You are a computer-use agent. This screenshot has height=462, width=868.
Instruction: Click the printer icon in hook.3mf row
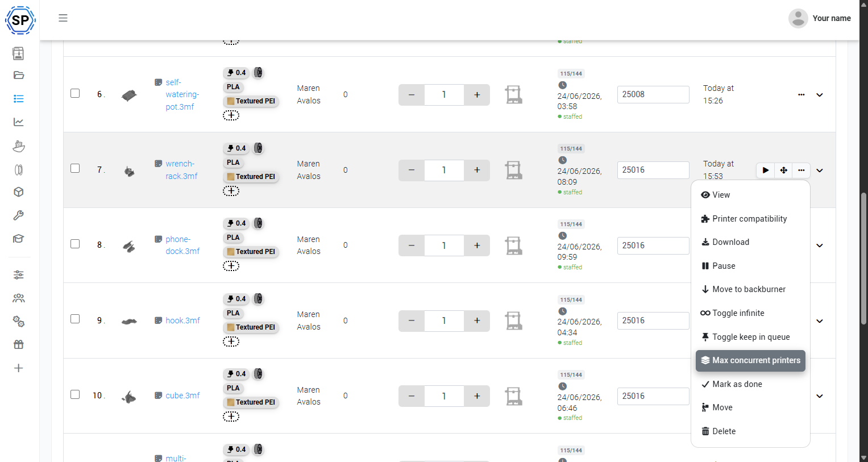(x=514, y=321)
